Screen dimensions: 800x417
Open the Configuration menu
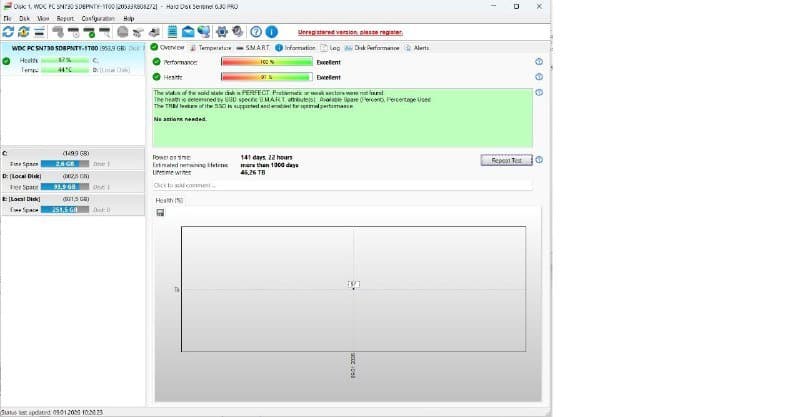[98, 18]
